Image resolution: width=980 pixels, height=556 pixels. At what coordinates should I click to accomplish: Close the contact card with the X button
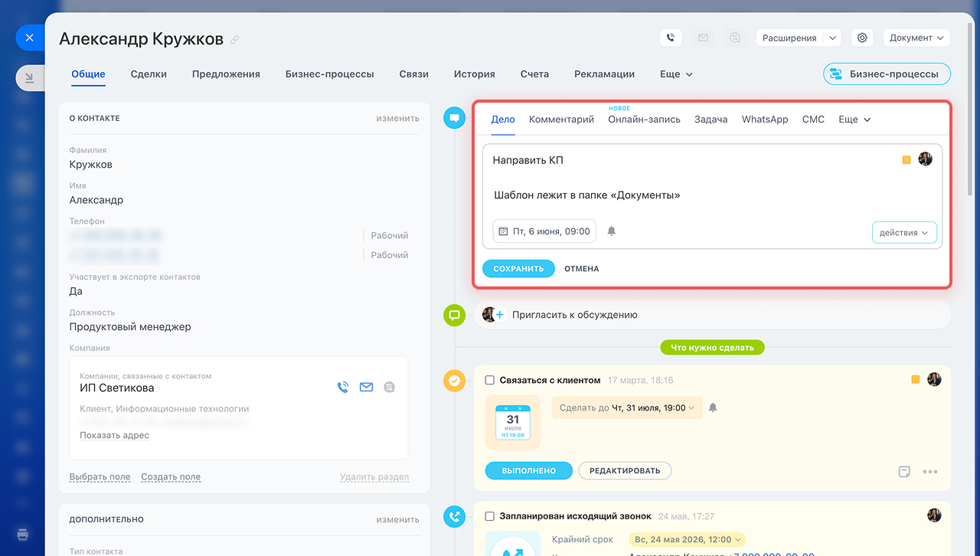[29, 37]
